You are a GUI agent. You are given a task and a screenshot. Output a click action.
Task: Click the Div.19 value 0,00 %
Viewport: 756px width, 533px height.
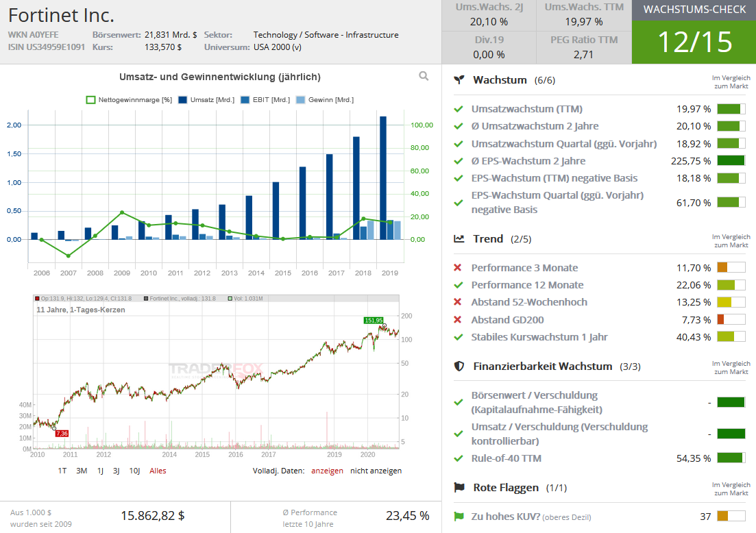coord(489,54)
